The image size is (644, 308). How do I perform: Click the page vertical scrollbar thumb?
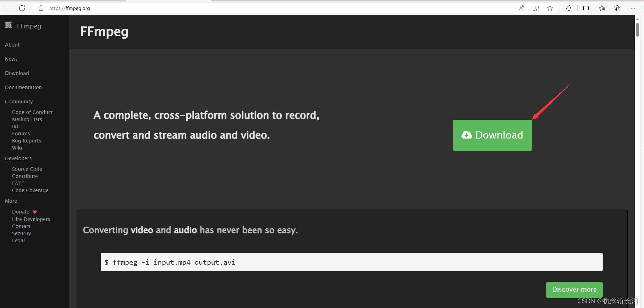click(637, 30)
